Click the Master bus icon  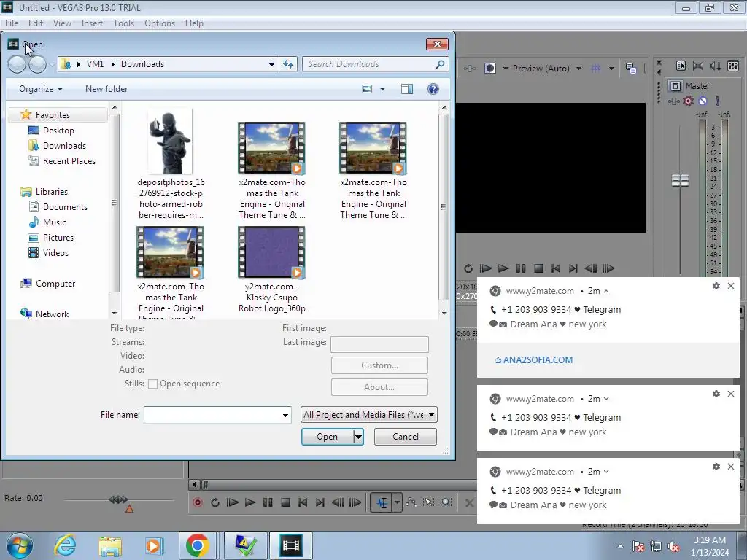coord(676,86)
